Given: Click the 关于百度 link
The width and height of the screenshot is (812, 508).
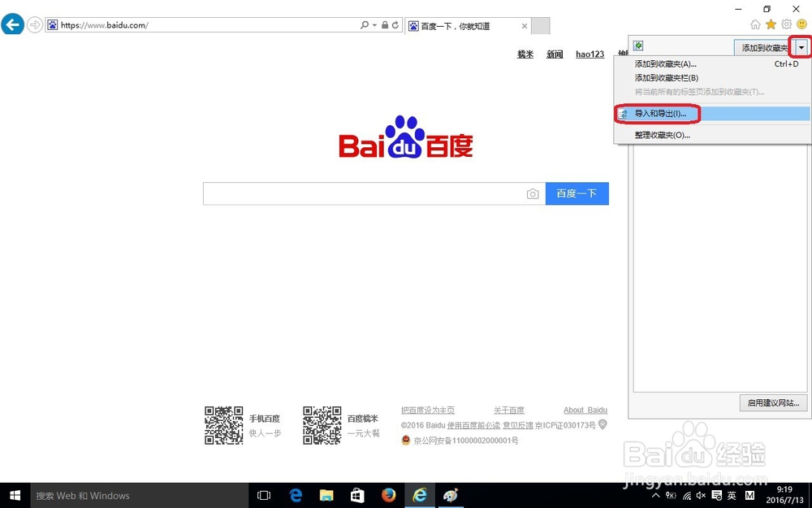Looking at the screenshot, I should point(508,410).
